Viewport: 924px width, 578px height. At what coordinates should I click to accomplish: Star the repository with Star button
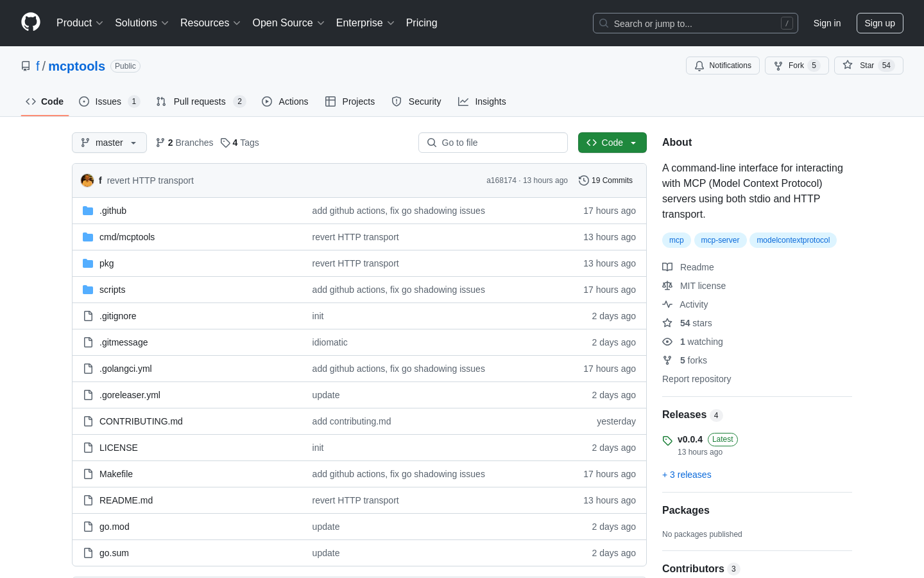tap(869, 66)
